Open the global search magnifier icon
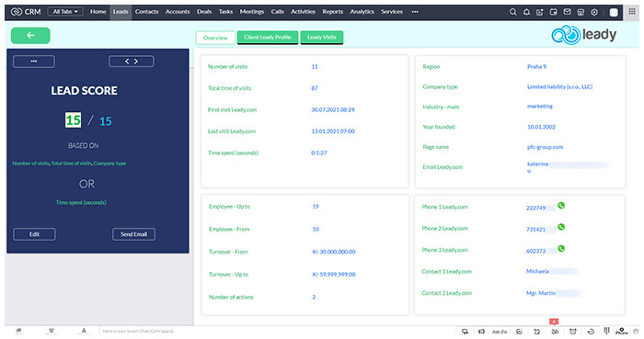 click(x=512, y=12)
